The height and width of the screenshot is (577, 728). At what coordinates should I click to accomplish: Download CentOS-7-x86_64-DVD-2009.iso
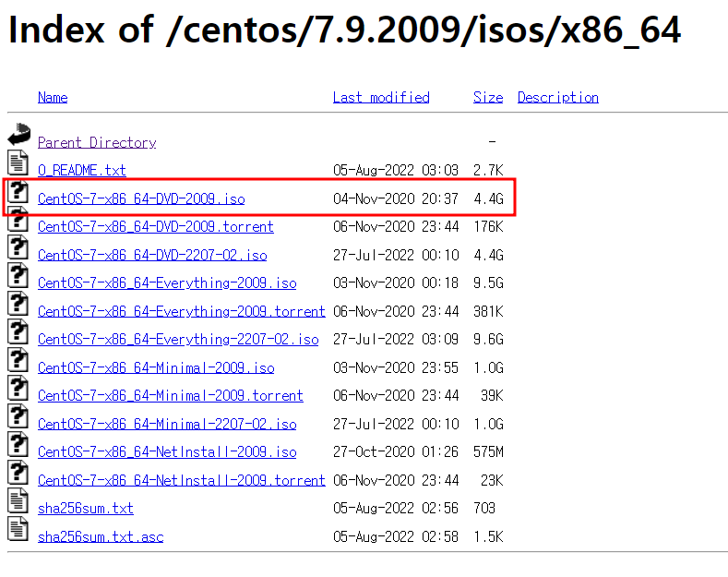point(141,198)
